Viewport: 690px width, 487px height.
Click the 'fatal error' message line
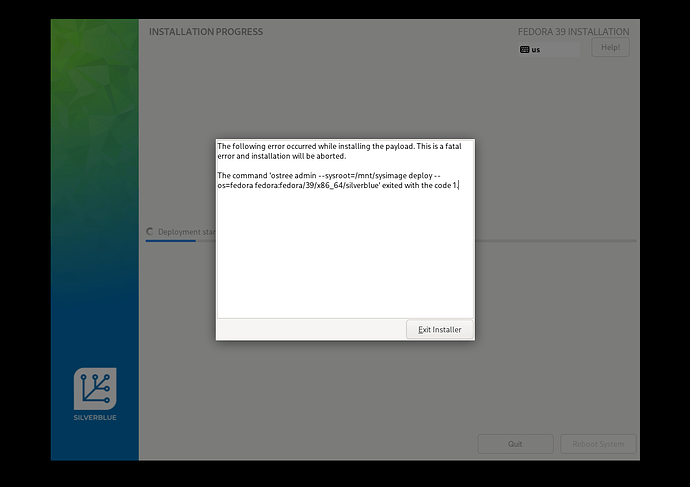339,151
